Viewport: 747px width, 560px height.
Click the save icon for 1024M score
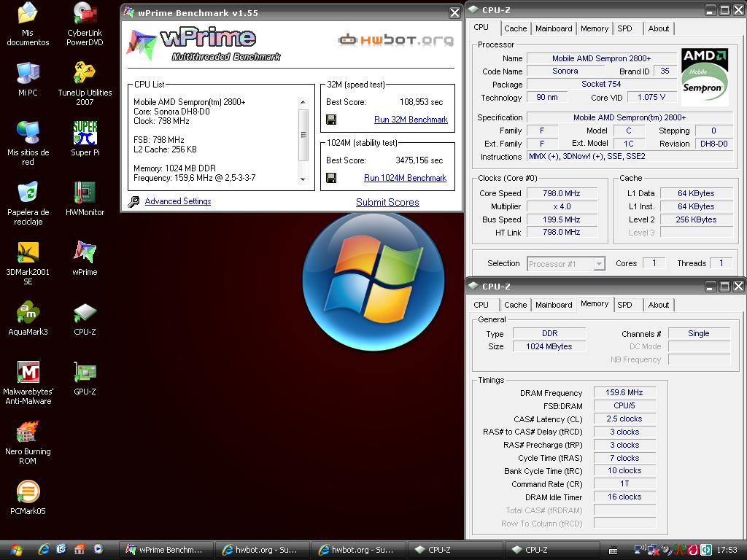coord(331,178)
